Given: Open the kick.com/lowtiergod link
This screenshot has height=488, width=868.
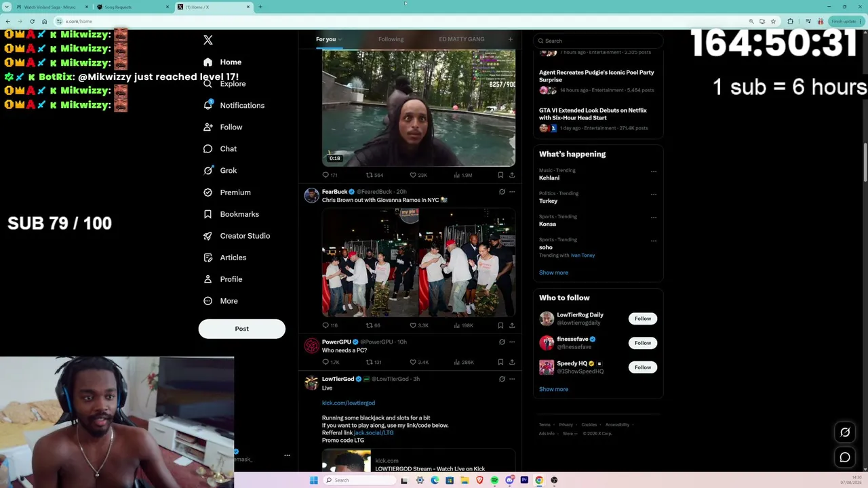Looking at the screenshot, I should (x=349, y=403).
